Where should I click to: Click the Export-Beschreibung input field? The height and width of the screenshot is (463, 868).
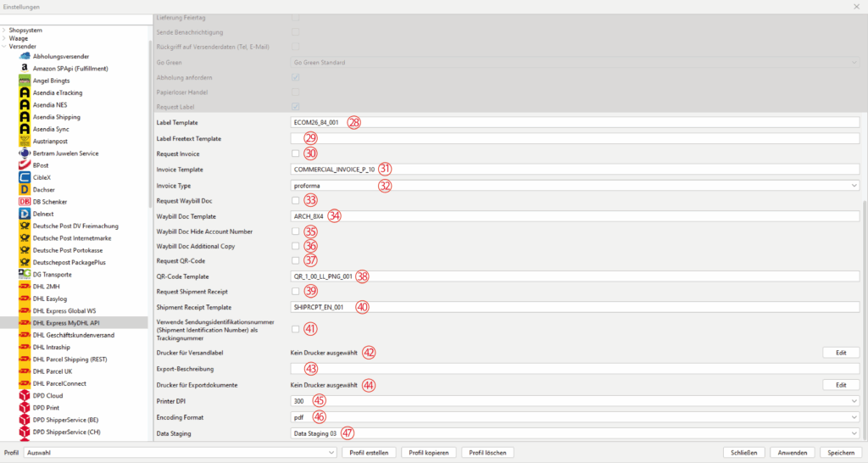(575, 369)
